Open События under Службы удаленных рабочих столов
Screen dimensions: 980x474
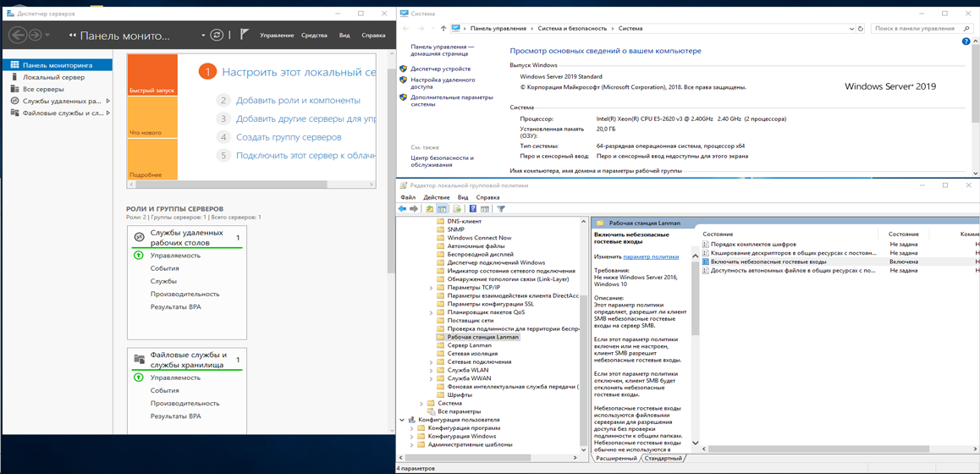pyautogui.click(x=163, y=268)
